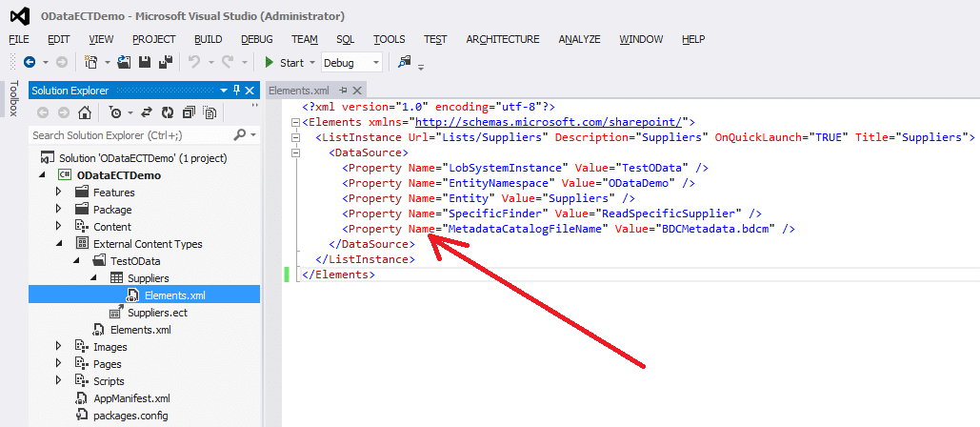Click the "BDCMetadata.bdcm" value text
Viewport: 980px width, 427px height.
click(x=715, y=229)
